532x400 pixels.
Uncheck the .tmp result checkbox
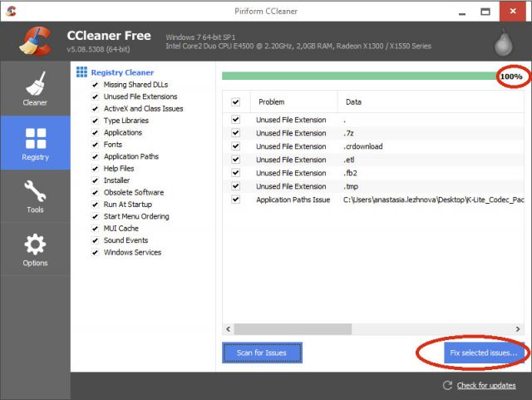coord(235,186)
